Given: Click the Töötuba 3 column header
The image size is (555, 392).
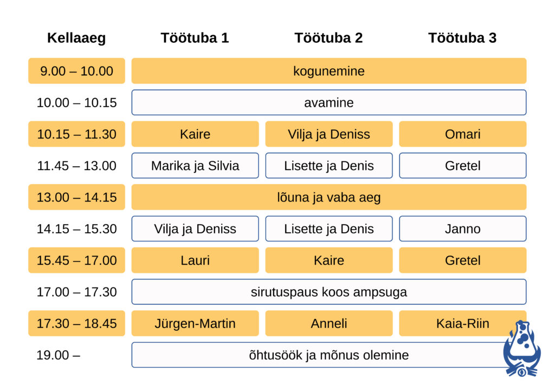Looking at the screenshot, I should pos(462,38).
